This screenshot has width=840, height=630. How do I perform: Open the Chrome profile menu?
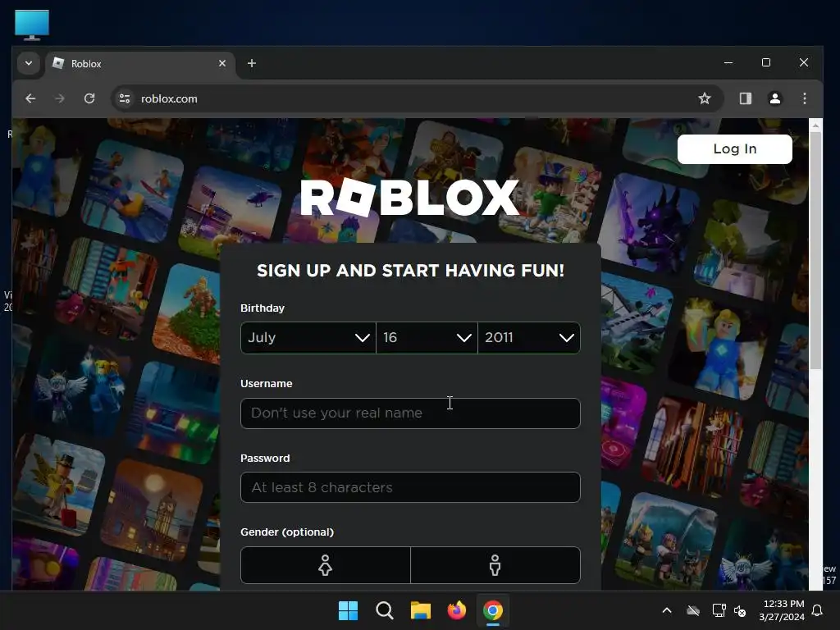pos(775,98)
